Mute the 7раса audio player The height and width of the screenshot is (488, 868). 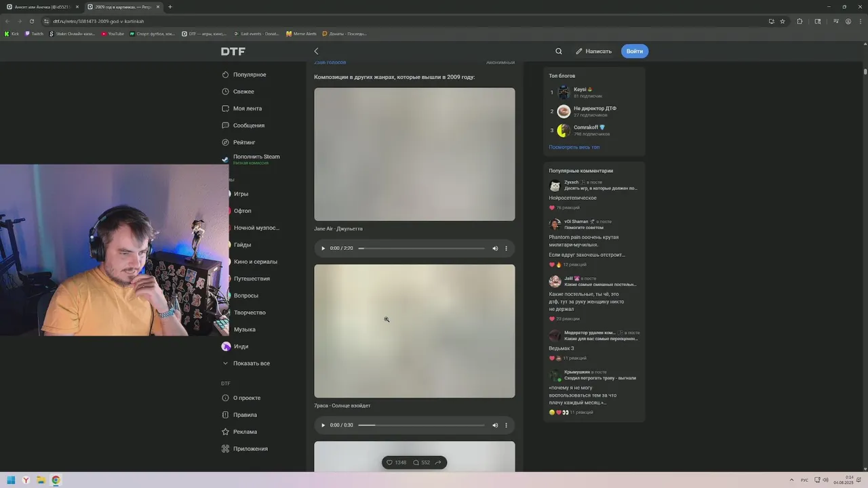(495, 426)
